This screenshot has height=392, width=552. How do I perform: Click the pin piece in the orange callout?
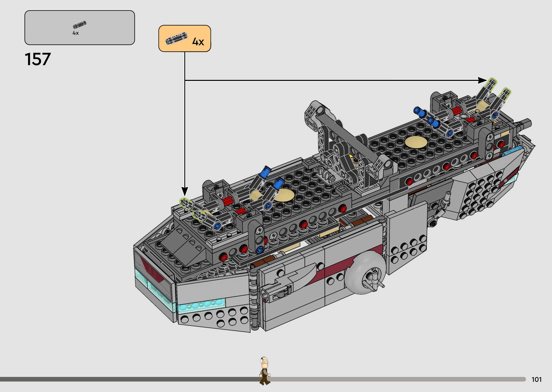point(177,38)
